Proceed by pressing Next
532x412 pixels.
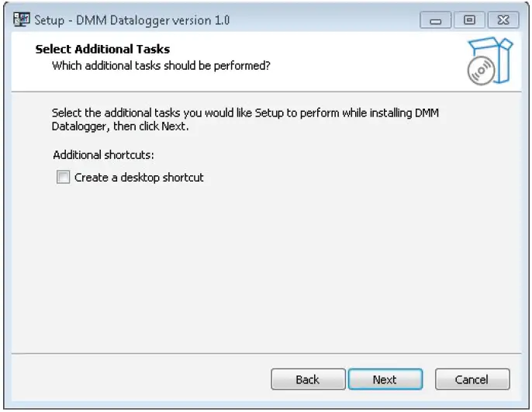(385, 379)
